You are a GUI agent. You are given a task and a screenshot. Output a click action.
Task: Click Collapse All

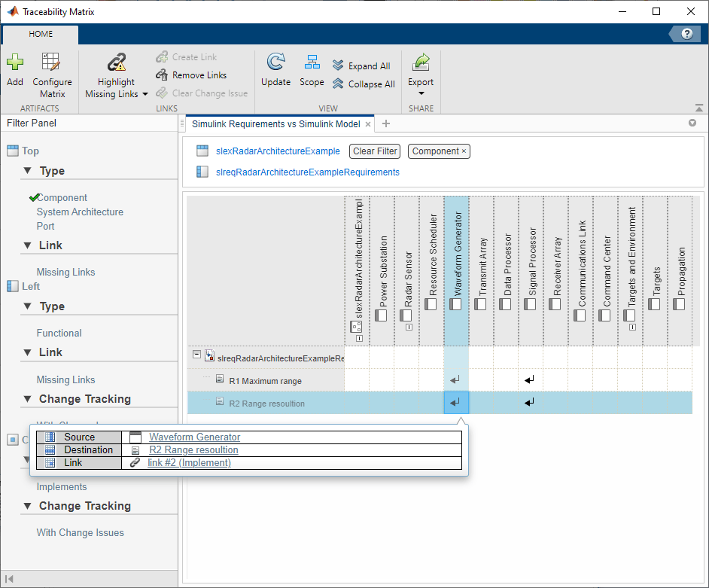tap(364, 84)
